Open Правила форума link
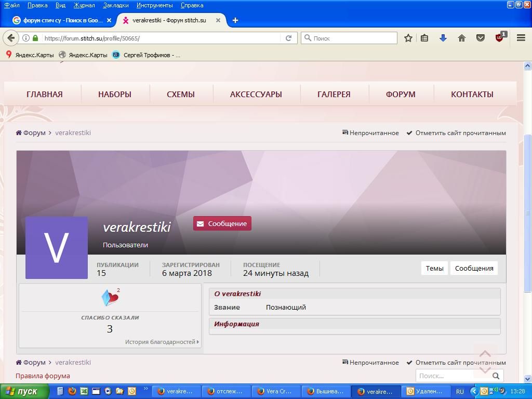 tap(43, 376)
